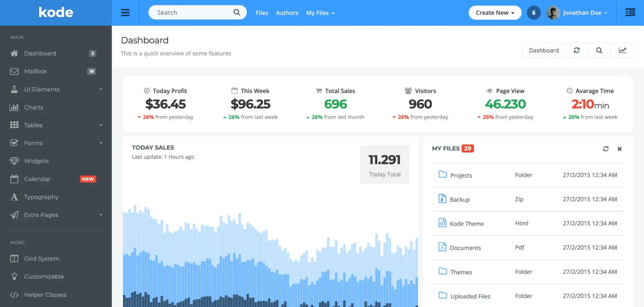Screen dimensions: 644x307
Task: Click the notification badge showing 6
Action: pyautogui.click(x=533, y=13)
